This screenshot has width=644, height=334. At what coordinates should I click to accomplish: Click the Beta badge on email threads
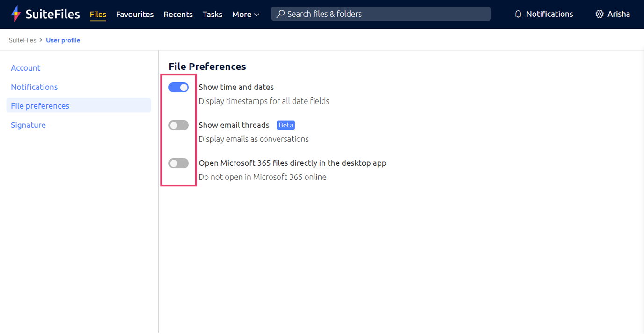(285, 125)
